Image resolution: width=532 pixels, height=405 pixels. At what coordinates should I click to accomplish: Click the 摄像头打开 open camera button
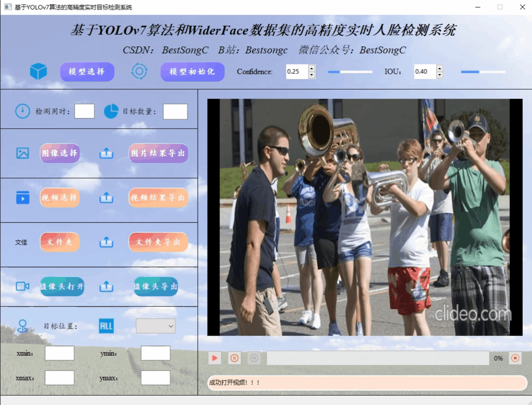[62, 286]
